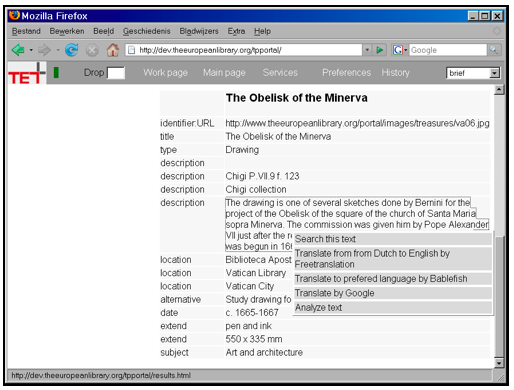Click the Chigi collection value

[256, 189]
